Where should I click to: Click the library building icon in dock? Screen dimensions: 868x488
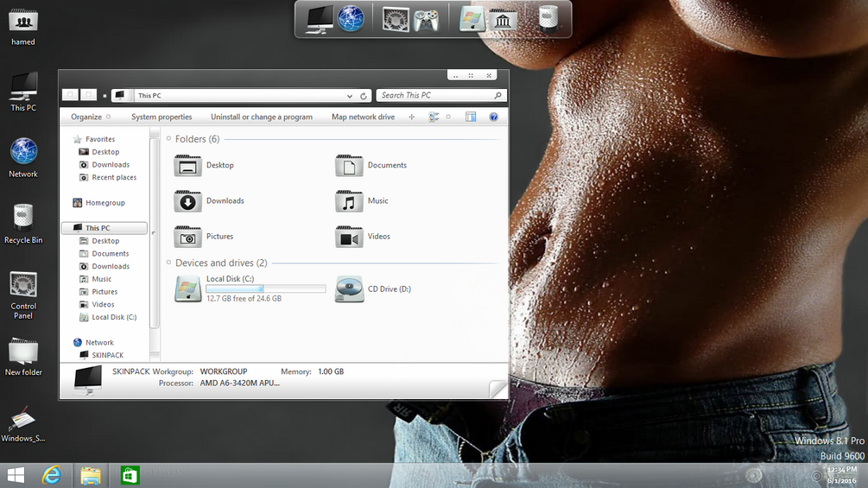click(x=503, y=20)
